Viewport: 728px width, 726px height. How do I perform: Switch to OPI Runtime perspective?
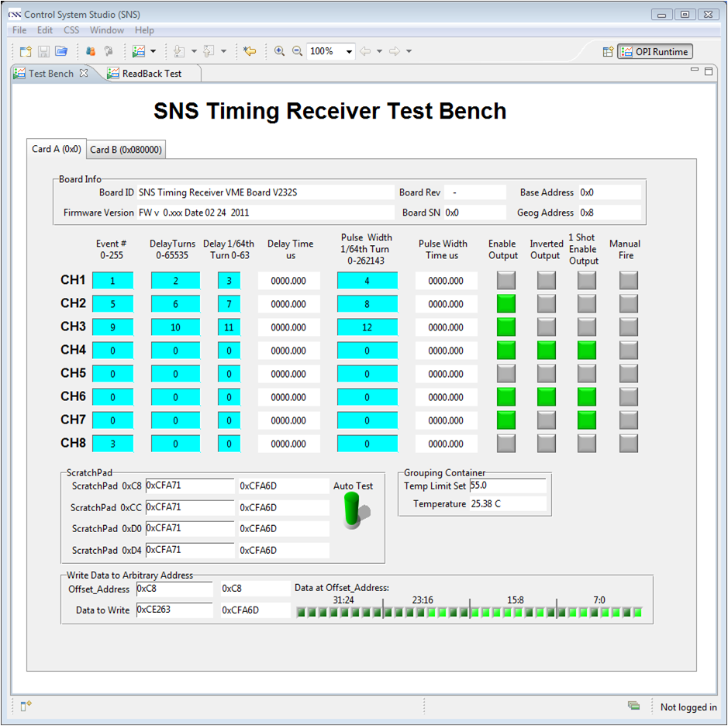pyautogui.click(x=654, y=52)
